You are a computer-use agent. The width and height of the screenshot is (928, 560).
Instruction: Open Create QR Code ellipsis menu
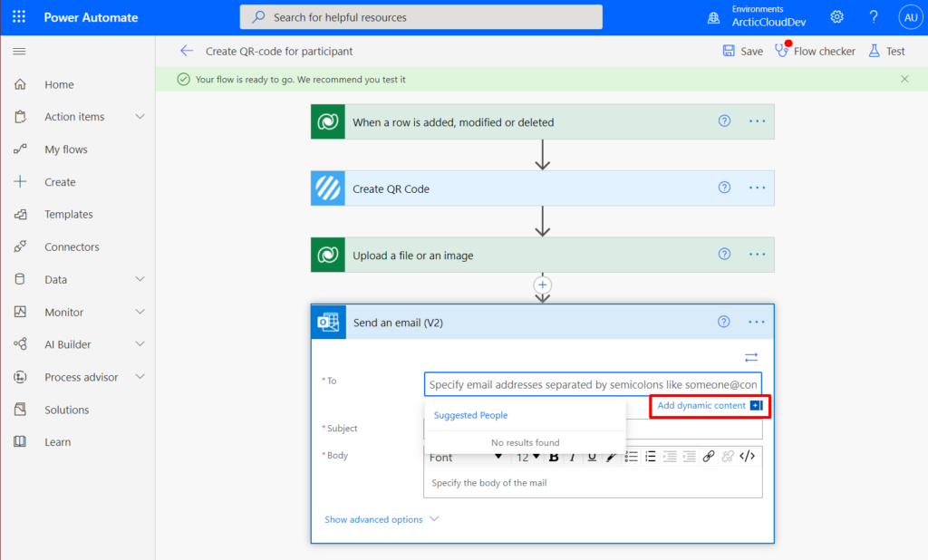click(x=757, y=188)
